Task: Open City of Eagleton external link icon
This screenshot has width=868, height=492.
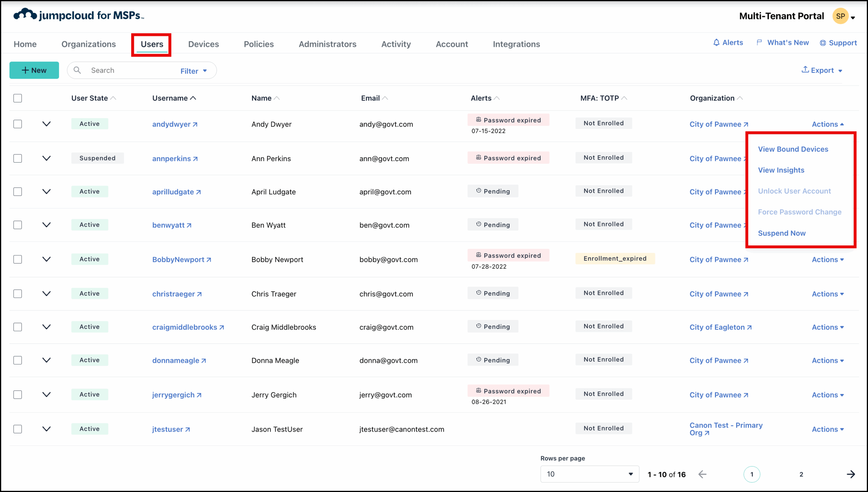Action: [x=749, y=327]
